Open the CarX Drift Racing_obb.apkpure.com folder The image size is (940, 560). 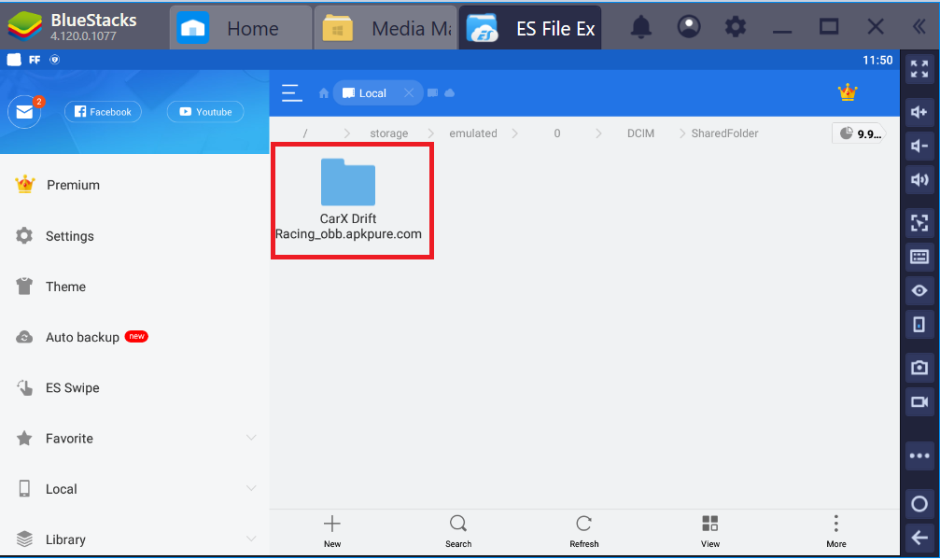click(x=348, y=201)
